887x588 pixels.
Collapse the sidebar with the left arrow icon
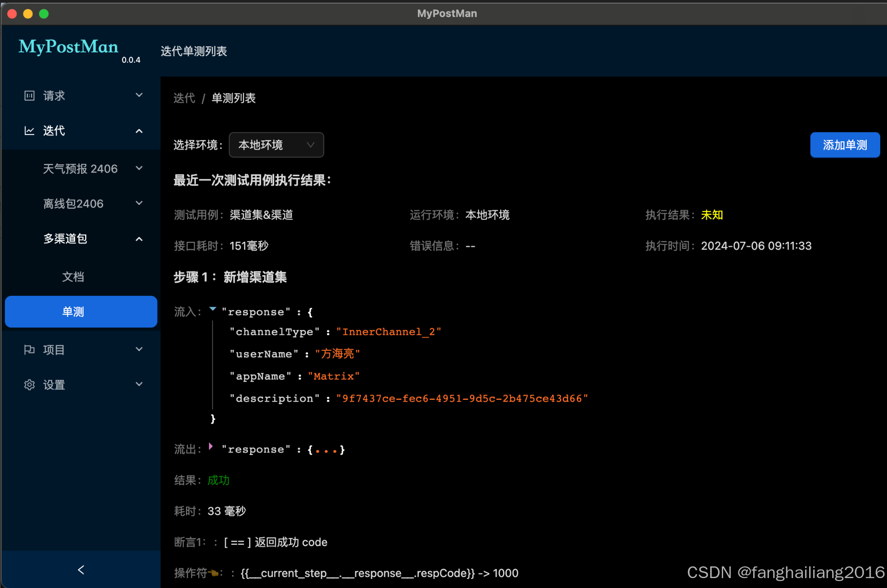pyautogui.click(x=81, y=570)
